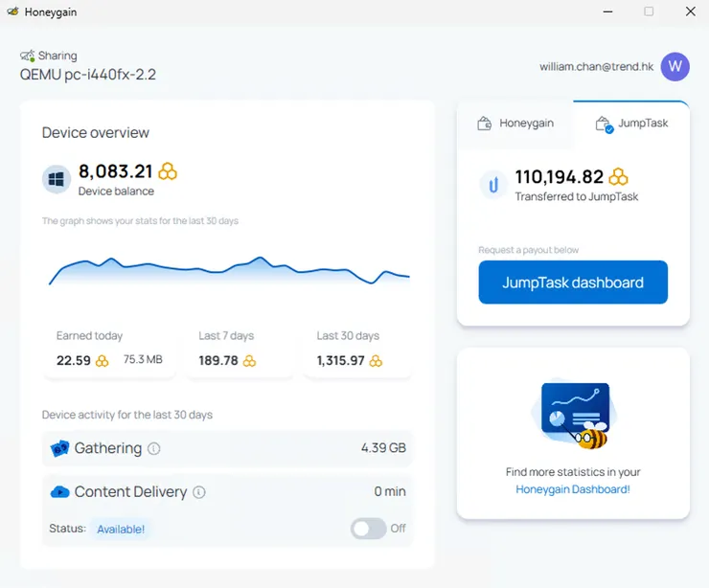Click the william.chan@trend.hk account email
709x588 pixels.
[596, 67]
